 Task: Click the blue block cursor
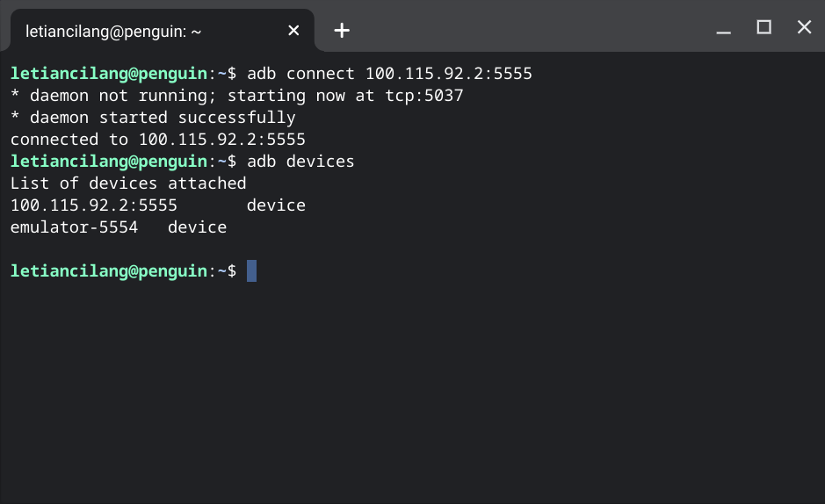[251, 271]
